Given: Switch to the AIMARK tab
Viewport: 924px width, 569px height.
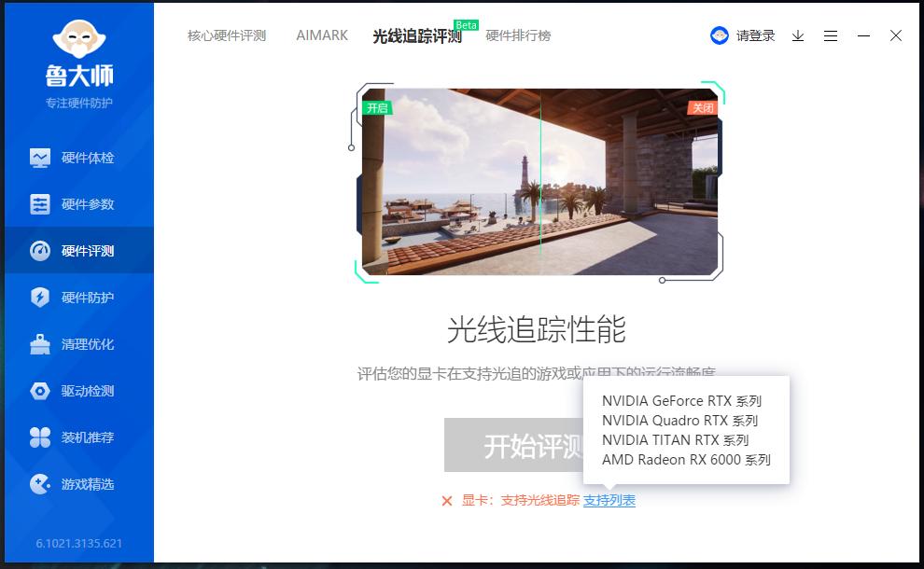Looking at the screenshot, I should (x=321, y=35).
